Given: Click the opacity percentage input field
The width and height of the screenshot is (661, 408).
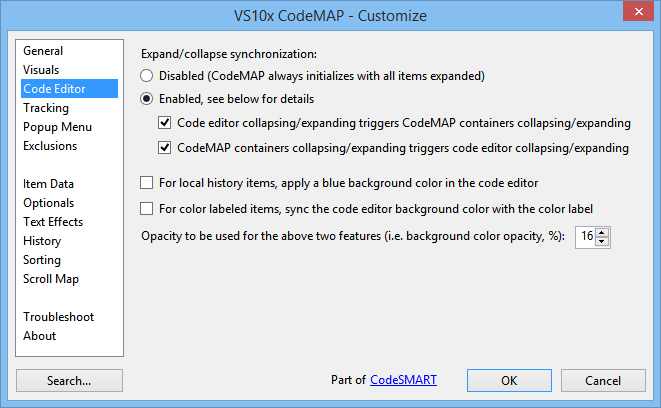Looking at the screenshot, I should click(x=586, y=237).
